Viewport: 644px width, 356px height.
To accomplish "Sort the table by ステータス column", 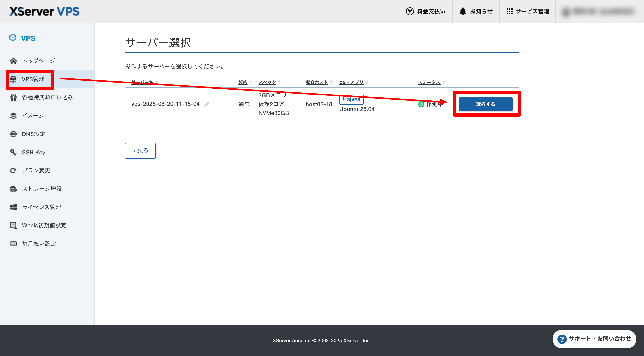I will point(429,82).
